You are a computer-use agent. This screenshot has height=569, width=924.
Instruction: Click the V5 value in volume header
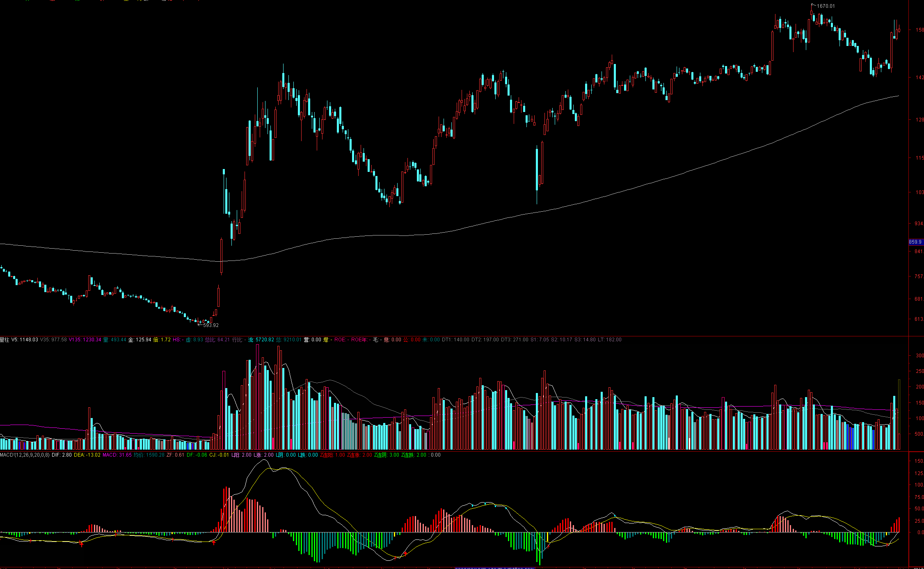point(25,340)
